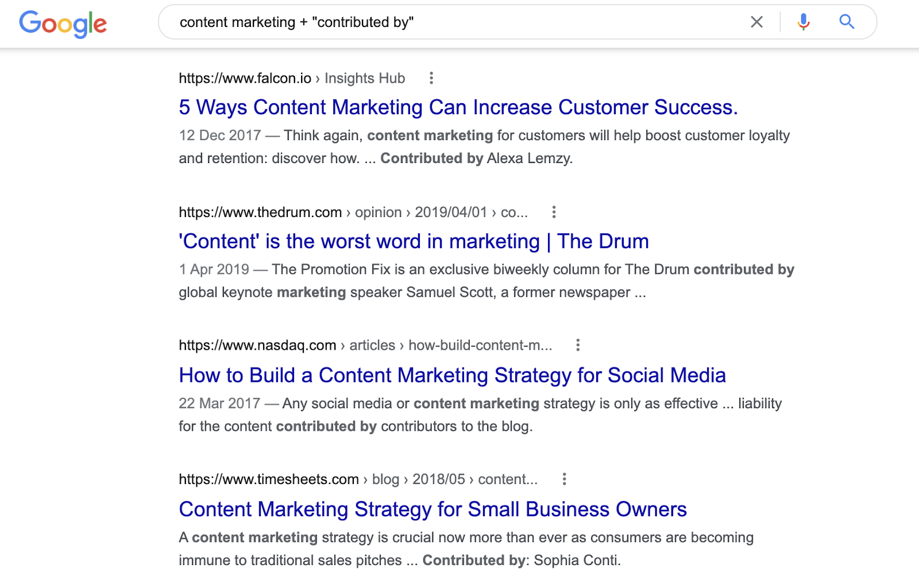Click the Google logo
The width and height of the screenshot is (919, 588).
[x=63, y=24]
